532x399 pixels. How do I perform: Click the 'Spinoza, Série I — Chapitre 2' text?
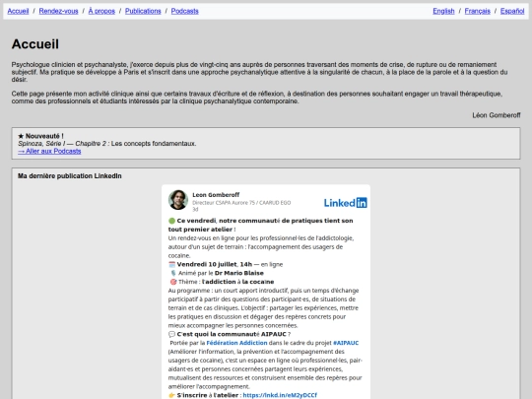(62, 144)
